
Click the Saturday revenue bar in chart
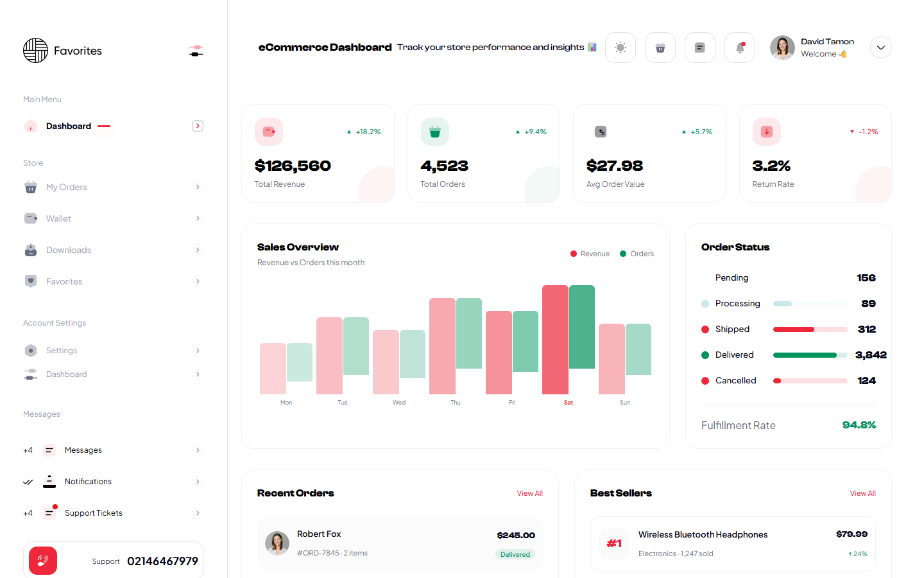coord(555,339)
